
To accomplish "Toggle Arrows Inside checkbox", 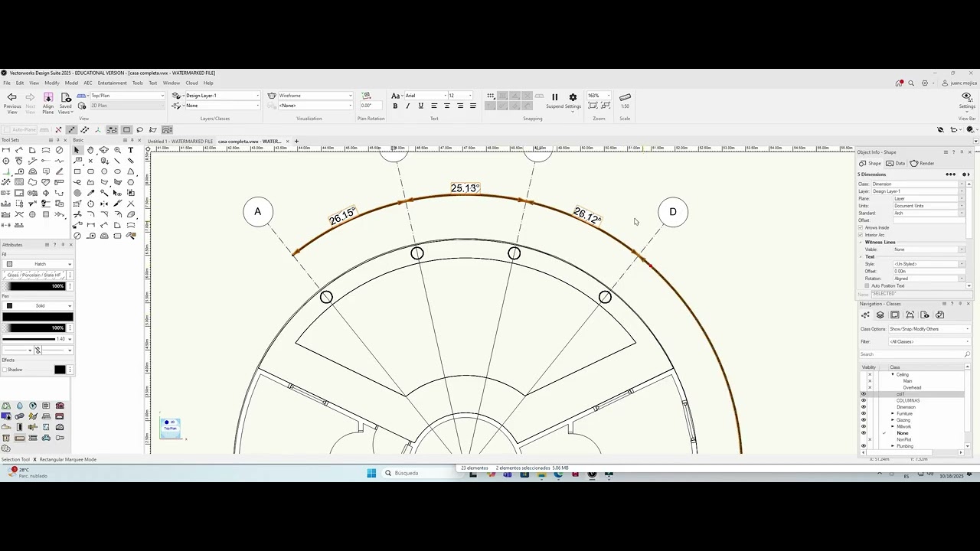I will coord(861,228).
